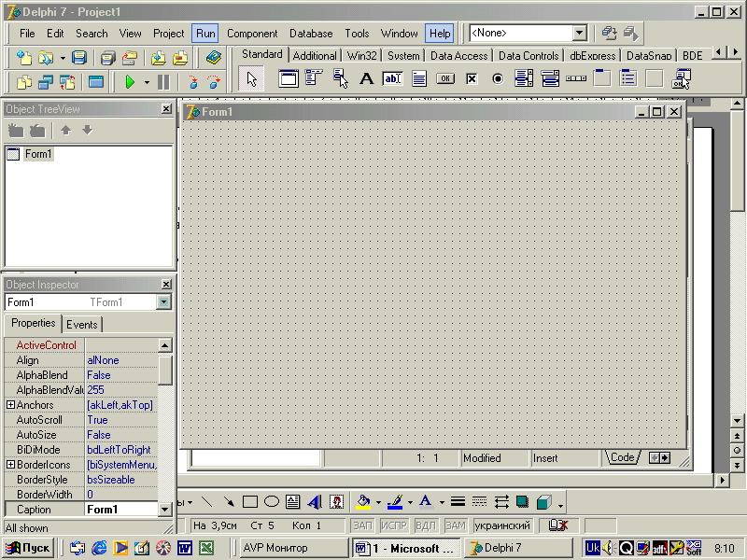
Task: Open the desktop <None> combo box dropdown
Action: [579, 33]
